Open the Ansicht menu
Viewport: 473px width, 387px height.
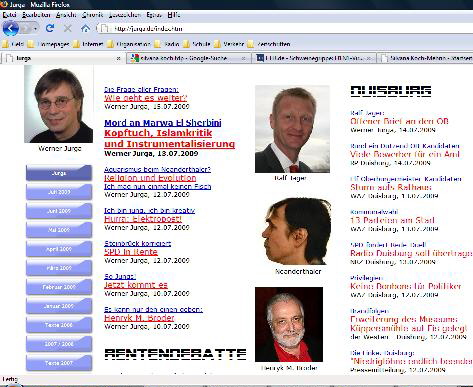[x=66, y=15]
